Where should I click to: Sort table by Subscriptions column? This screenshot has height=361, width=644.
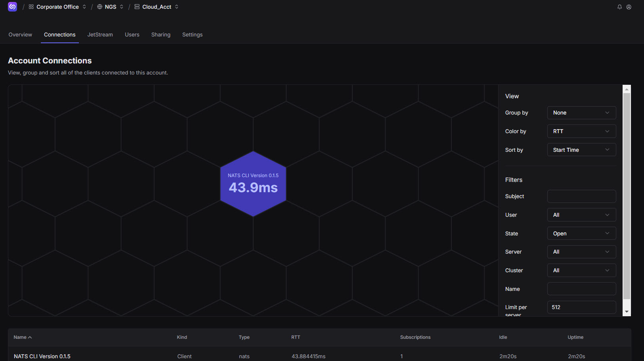tap(415, 337)
